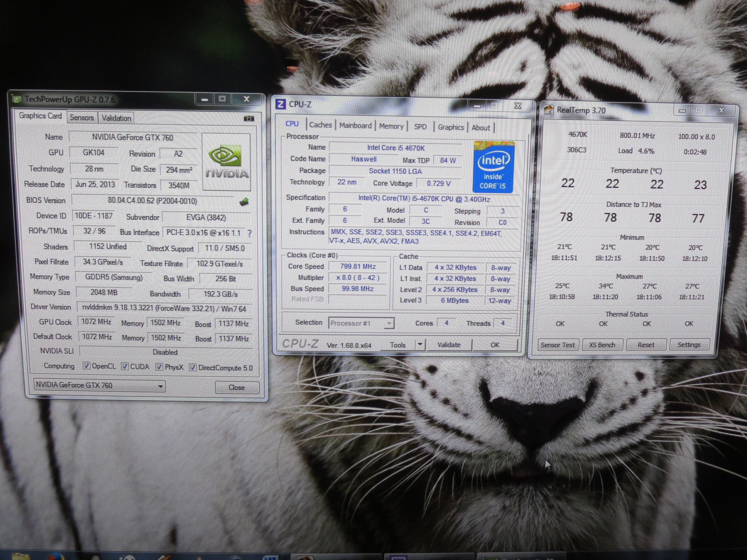
Task: Click RealTemp clock reading 800.01 MHz
Action: 637,136
